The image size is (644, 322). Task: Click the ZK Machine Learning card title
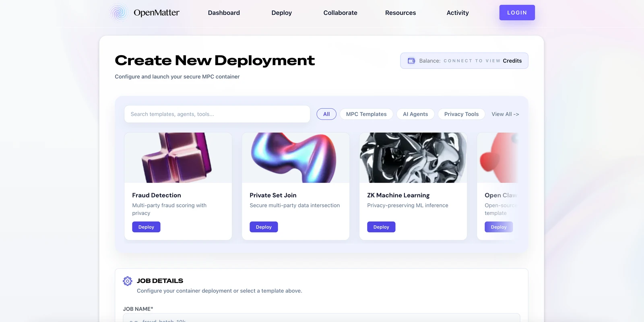[x=398, y=195]
